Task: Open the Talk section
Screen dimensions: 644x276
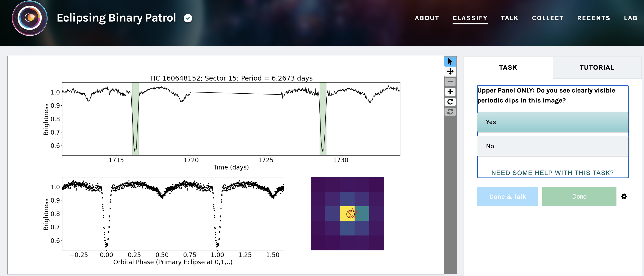Action: click(509, 18)
